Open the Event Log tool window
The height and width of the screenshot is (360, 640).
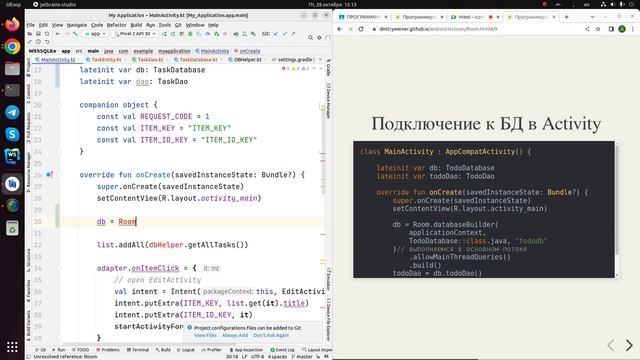(282, 350)
